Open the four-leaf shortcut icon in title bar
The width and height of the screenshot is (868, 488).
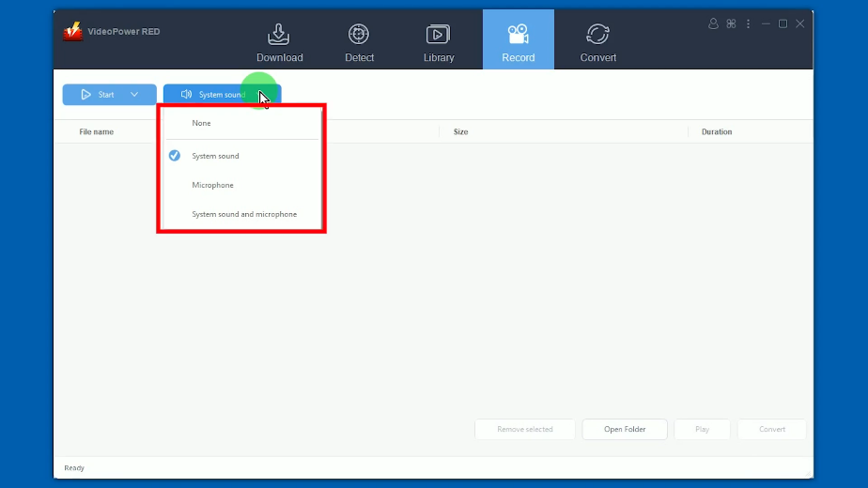(731, 23)
